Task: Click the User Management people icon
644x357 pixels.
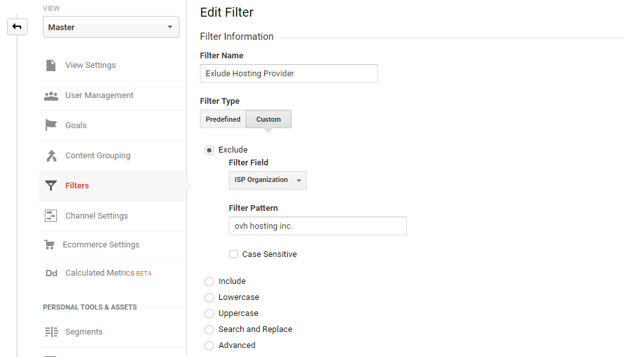Action: [x=51, y=95]
